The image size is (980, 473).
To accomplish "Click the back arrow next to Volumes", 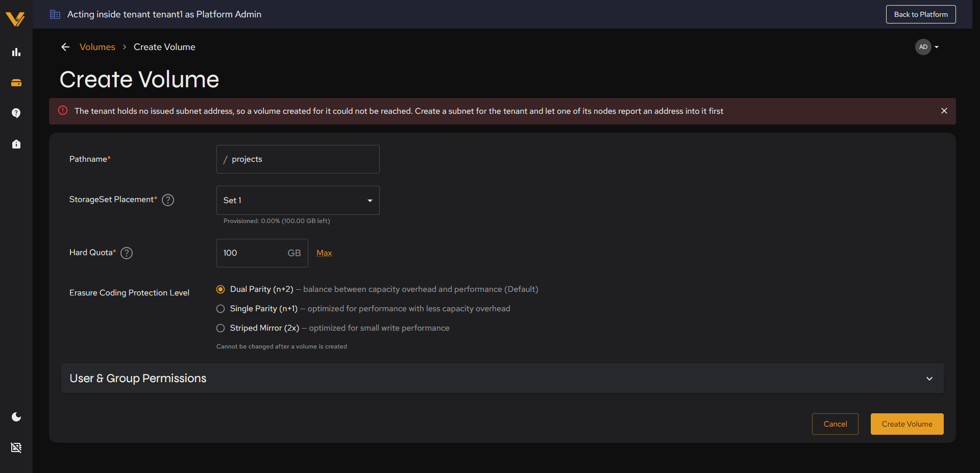I will pos(65,47).
